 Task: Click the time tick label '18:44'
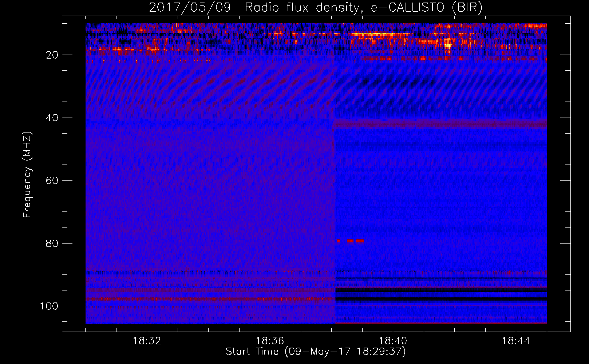tap(516, 341)
